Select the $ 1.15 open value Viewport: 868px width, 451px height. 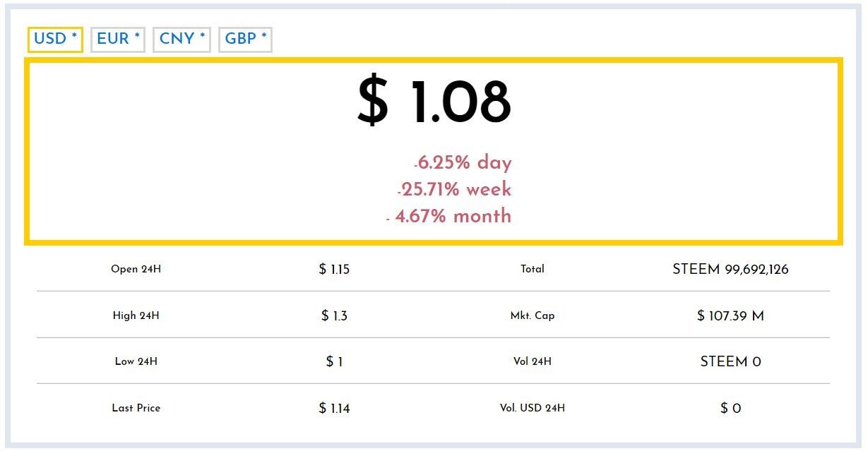[334, 269]
